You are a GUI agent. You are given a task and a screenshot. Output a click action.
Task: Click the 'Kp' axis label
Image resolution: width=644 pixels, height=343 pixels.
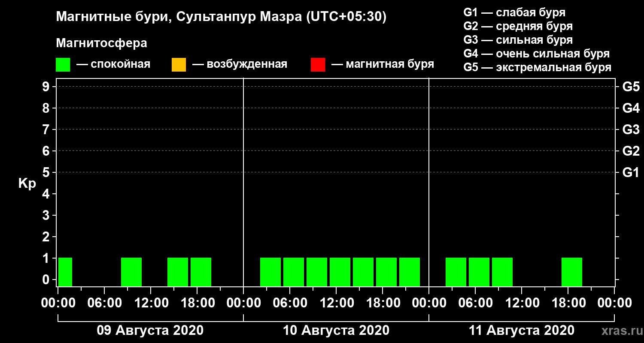pyautogui.click(x=27, y=183)
